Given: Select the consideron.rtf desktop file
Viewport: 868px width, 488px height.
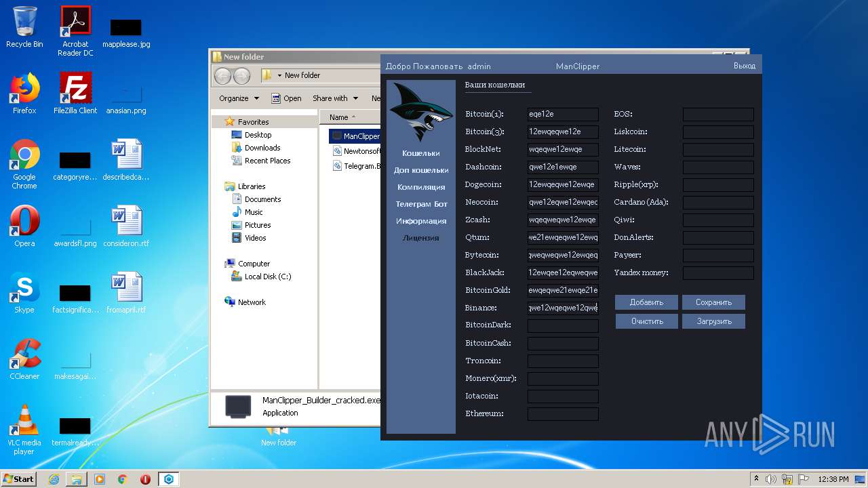Looking at the screenshot, I should tap(126, 226).
